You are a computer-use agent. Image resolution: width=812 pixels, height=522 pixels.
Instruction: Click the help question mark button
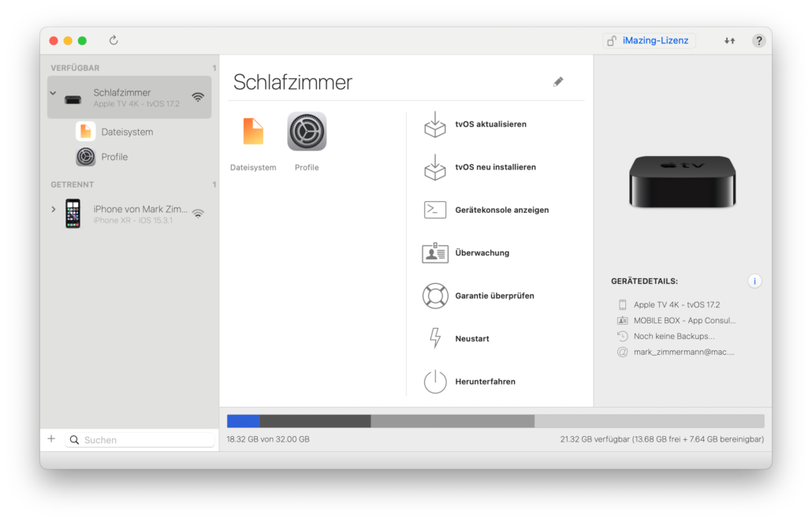point(758,41)
